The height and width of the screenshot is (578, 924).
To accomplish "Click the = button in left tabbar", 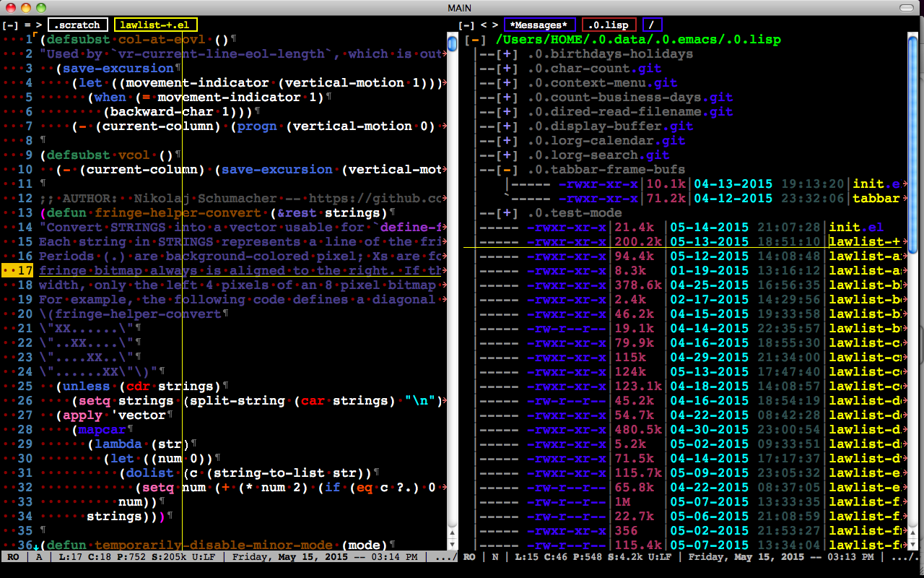I will point(27,25).
